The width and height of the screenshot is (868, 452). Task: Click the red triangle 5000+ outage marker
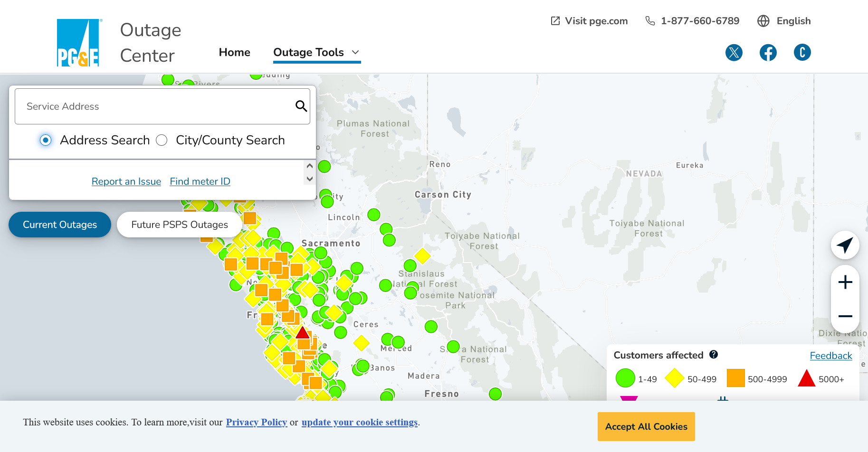pyautogui.click(x=302, y=332)
